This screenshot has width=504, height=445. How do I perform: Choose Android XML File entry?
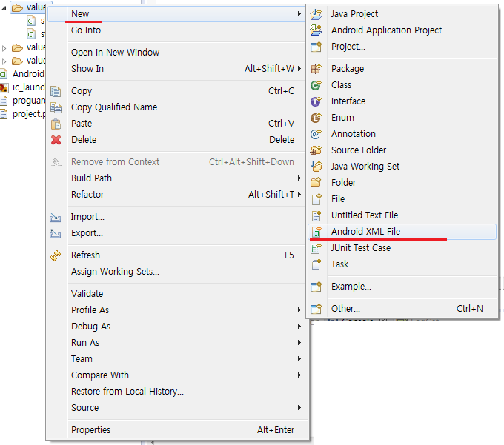402,232
